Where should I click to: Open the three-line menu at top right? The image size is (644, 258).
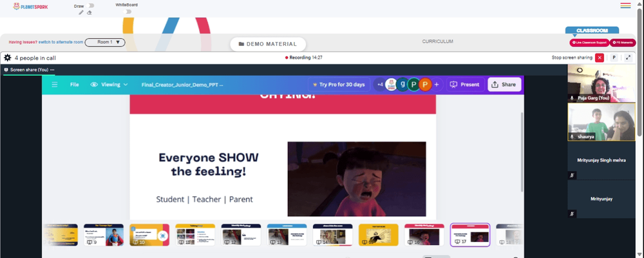625,5
